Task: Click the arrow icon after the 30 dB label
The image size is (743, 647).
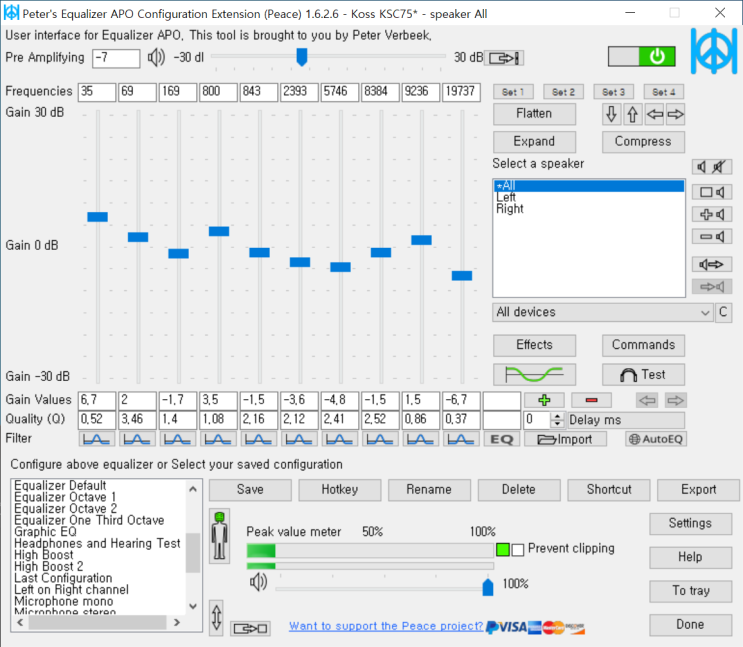Action: 504,58
